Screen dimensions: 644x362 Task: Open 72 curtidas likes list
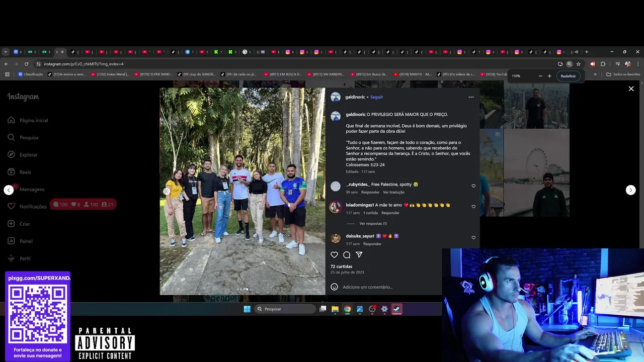click(x=341, y=266)
